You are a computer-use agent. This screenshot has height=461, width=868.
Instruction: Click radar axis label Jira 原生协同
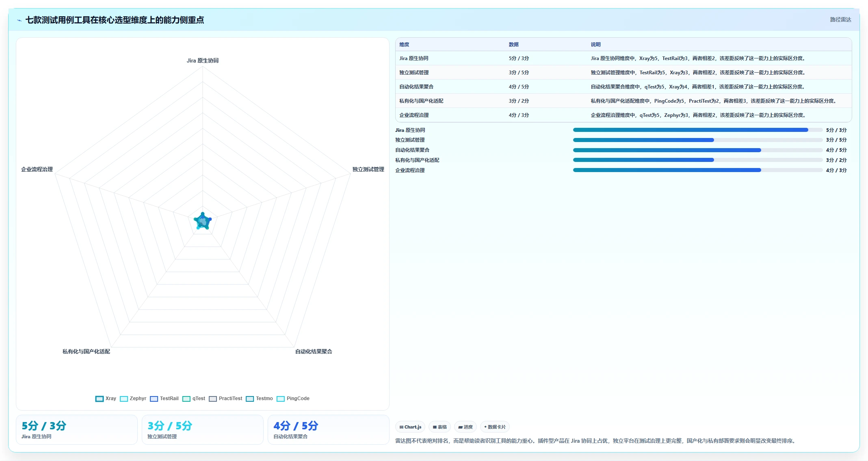[203, 60]
